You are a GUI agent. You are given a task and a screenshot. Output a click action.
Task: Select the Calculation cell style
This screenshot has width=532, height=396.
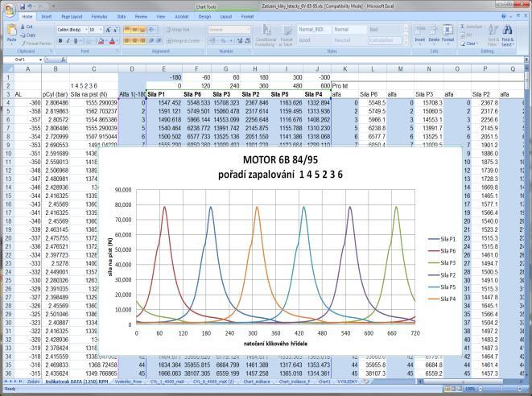385,40
